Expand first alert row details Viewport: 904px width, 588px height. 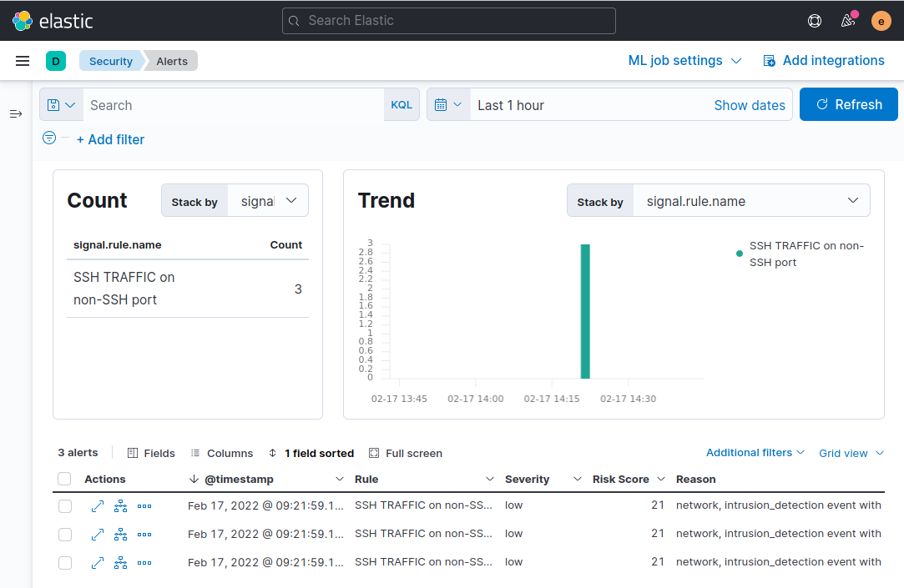(98, 506)
